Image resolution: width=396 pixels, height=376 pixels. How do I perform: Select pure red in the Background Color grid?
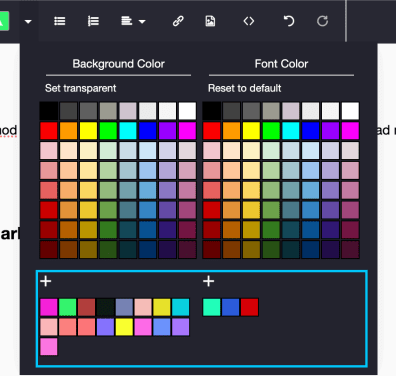(49, 131)
